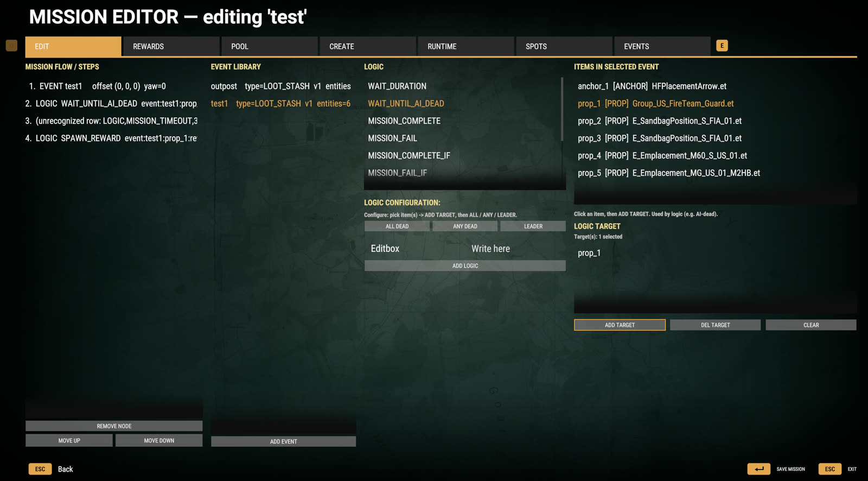Open the RUNTIME tab
Viewport: 868px width, 481px height.
pos(466,46)
